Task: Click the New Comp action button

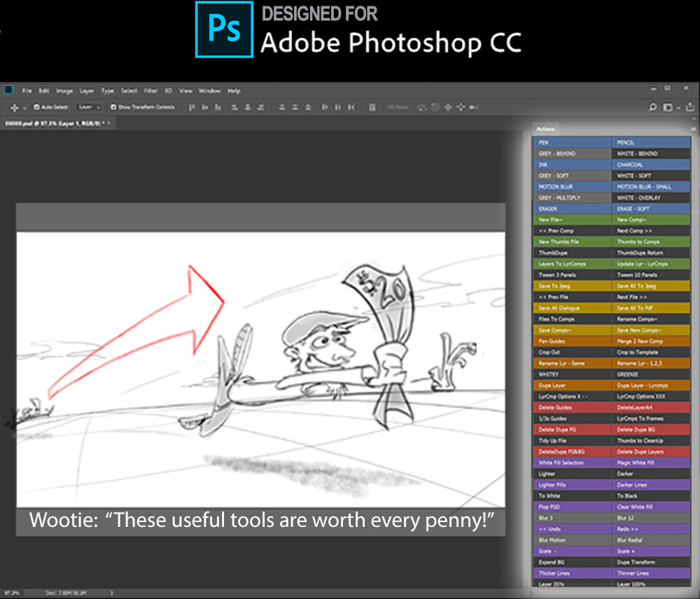Action: pos(651,220)
